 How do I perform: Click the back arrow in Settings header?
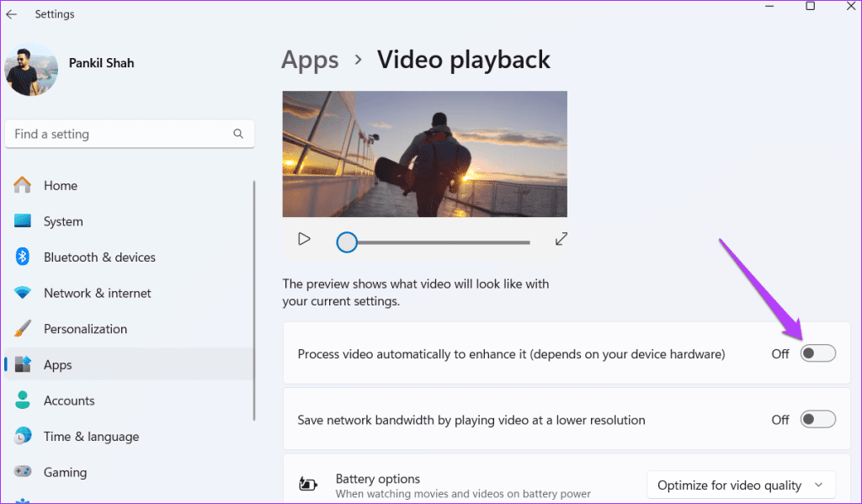[12, 14]
